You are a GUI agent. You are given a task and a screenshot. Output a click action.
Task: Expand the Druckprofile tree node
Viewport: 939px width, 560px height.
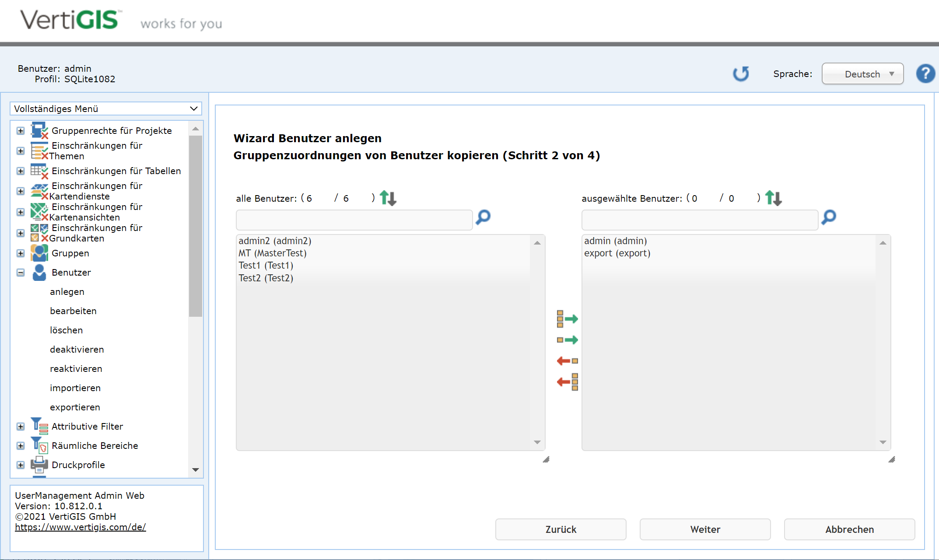click(21, 465)
